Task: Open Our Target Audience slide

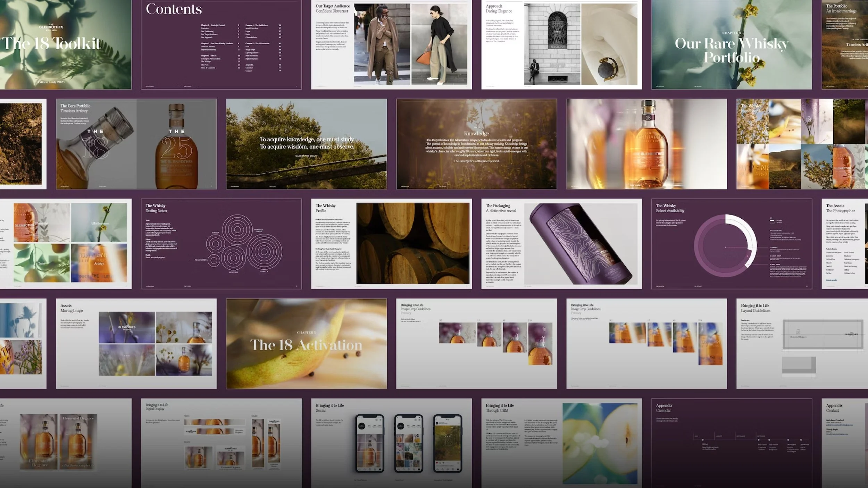Action: (x=391, y=44)
